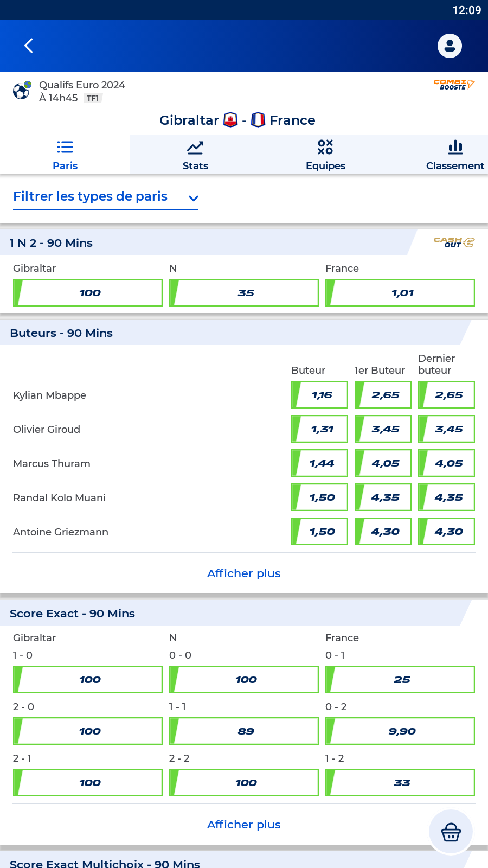This screenshot has width=488, height=868.
Task: Open the Classement tab
Action: [x=455, y=155]
